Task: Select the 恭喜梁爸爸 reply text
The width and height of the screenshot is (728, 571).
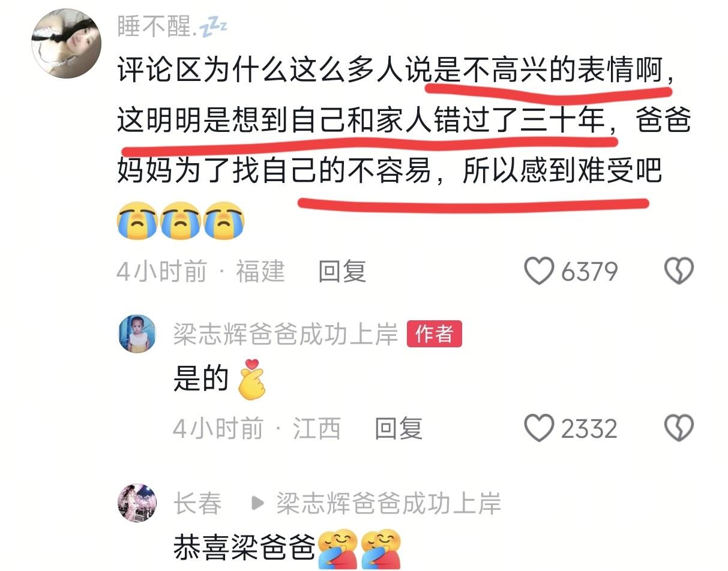Action: tap(244, 547)
